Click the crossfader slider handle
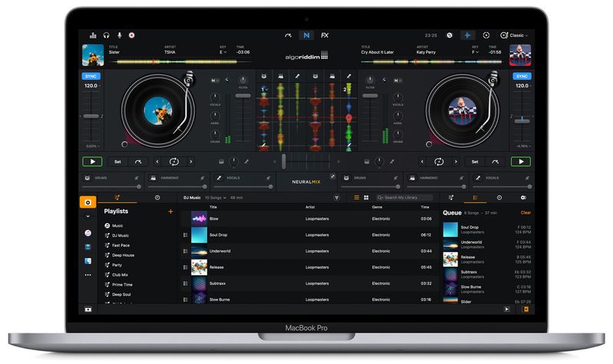Image resolution: width=613 pixels, height=364 pixels. [x=284, y=162]
